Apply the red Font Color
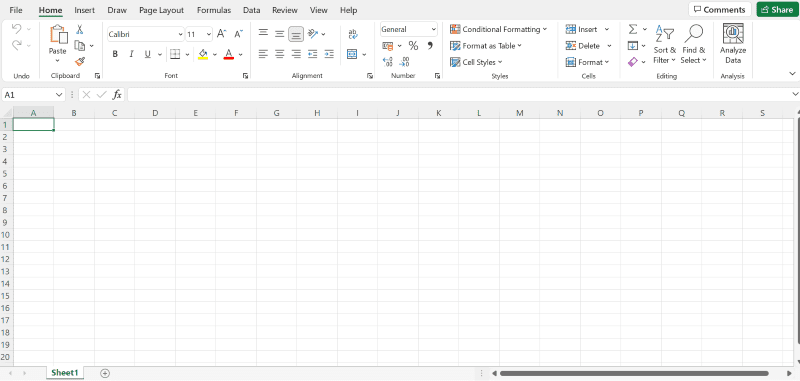 coord(229,54)
